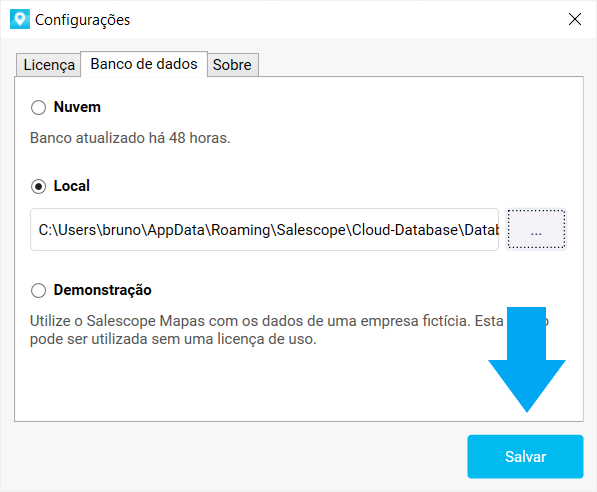This screenshot has height=492, width=597.
Task: Open the file browser with the ellipsis button
Action: 536,229
